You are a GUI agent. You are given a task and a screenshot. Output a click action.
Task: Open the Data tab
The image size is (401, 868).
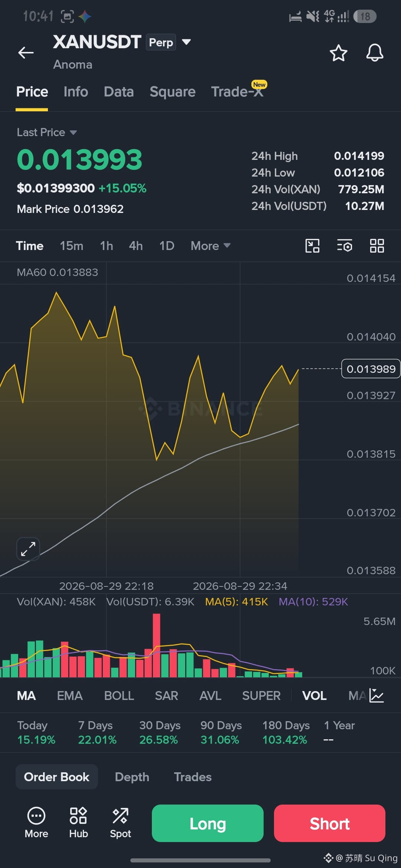[x=119, y=92]
